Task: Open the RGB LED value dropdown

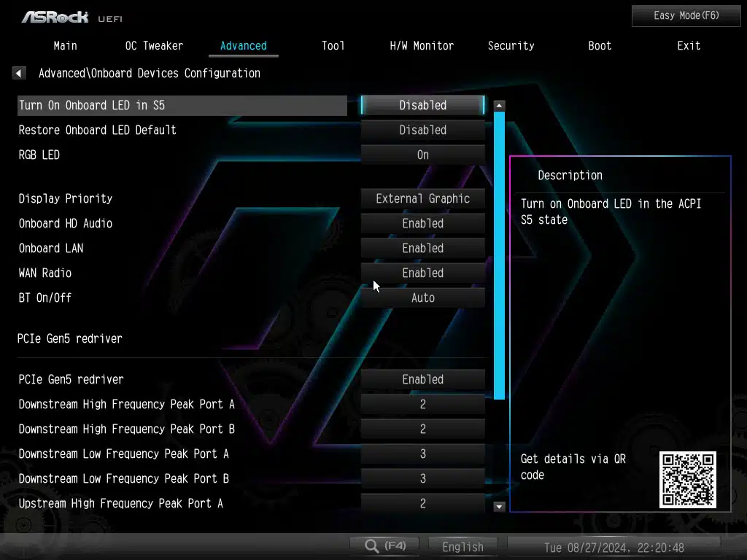Action: pos(422,155)
